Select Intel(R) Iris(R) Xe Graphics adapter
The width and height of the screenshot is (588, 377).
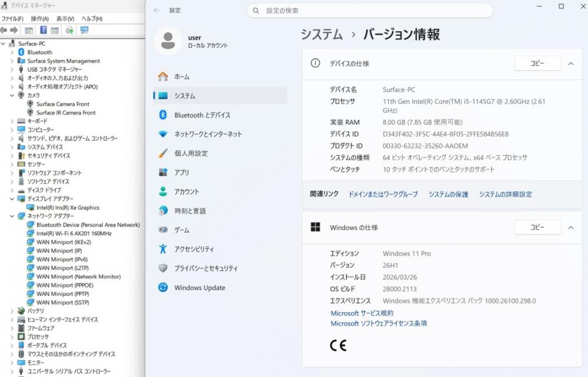pyautogui.click(x=68, y=208)
